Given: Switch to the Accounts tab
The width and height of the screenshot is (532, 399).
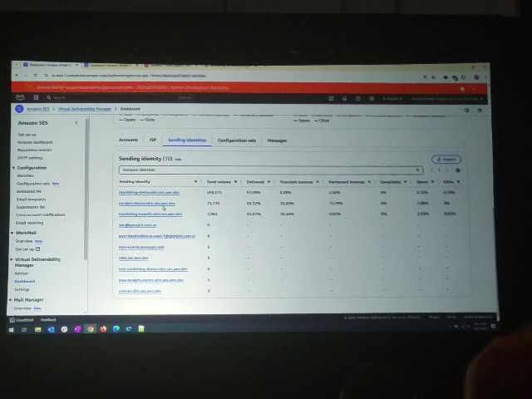Looking at the screenshot, I should 128,140.
